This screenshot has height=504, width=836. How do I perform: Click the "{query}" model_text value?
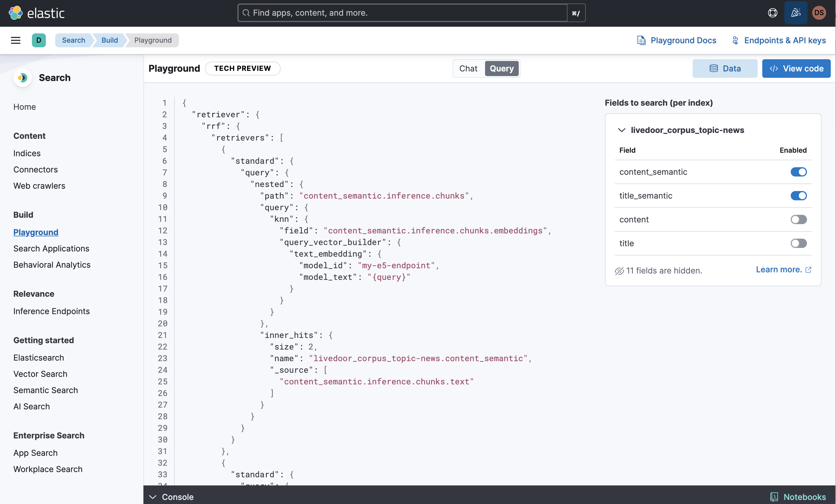(x=389, y=277)
